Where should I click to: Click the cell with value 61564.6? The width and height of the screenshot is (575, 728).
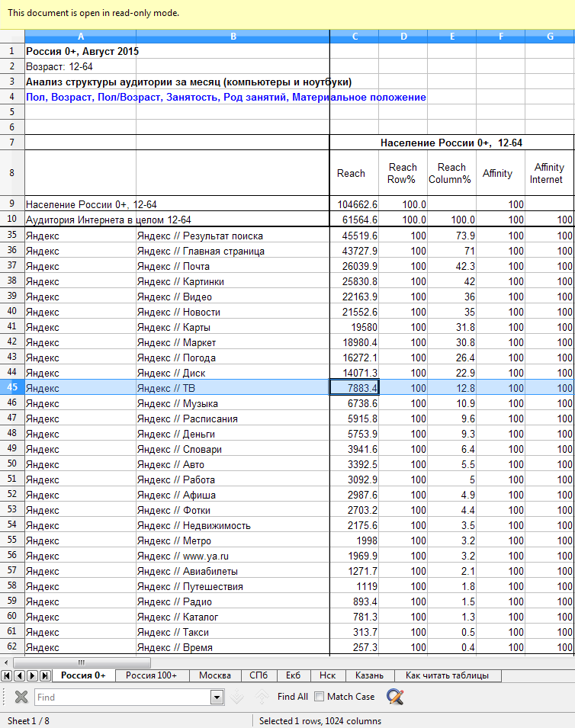click(355, 220)
